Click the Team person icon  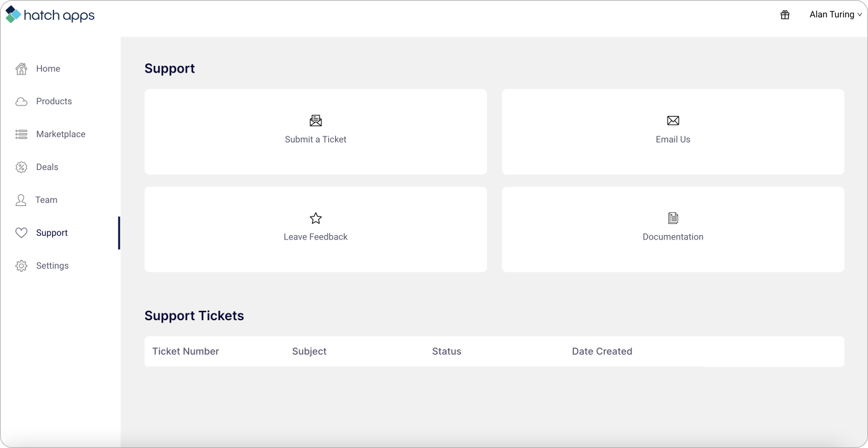[21, 200]
